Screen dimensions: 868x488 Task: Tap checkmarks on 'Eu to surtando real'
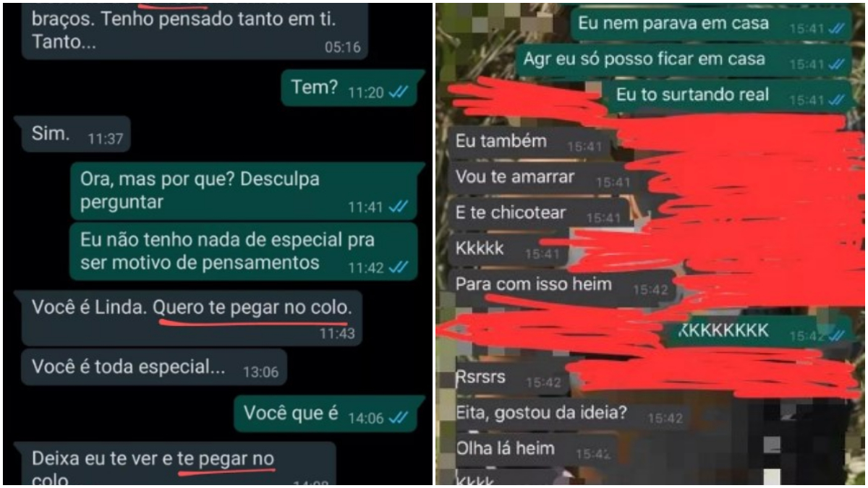pos(837,100)
